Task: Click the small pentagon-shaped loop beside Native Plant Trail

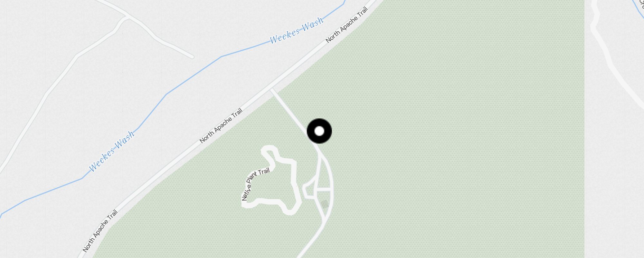Action: [x=309, y=190]
